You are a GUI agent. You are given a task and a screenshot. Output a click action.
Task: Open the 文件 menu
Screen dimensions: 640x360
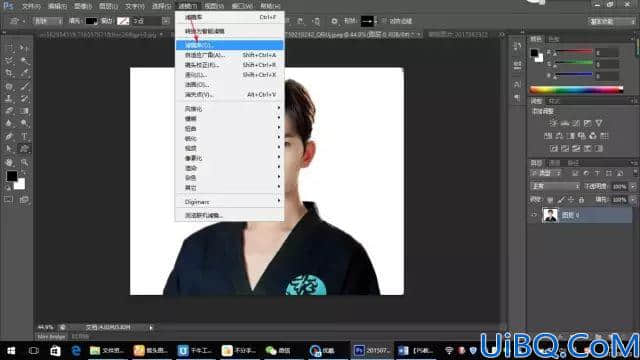pos(31,6)
